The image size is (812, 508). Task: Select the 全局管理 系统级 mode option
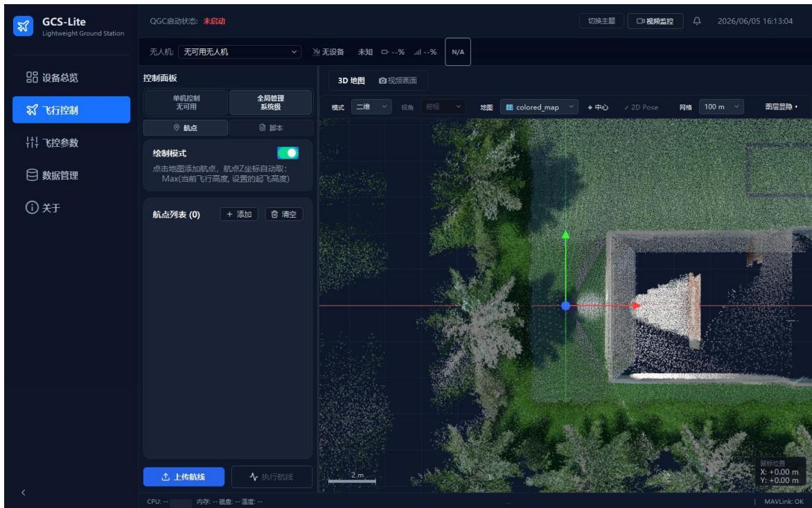270,103
